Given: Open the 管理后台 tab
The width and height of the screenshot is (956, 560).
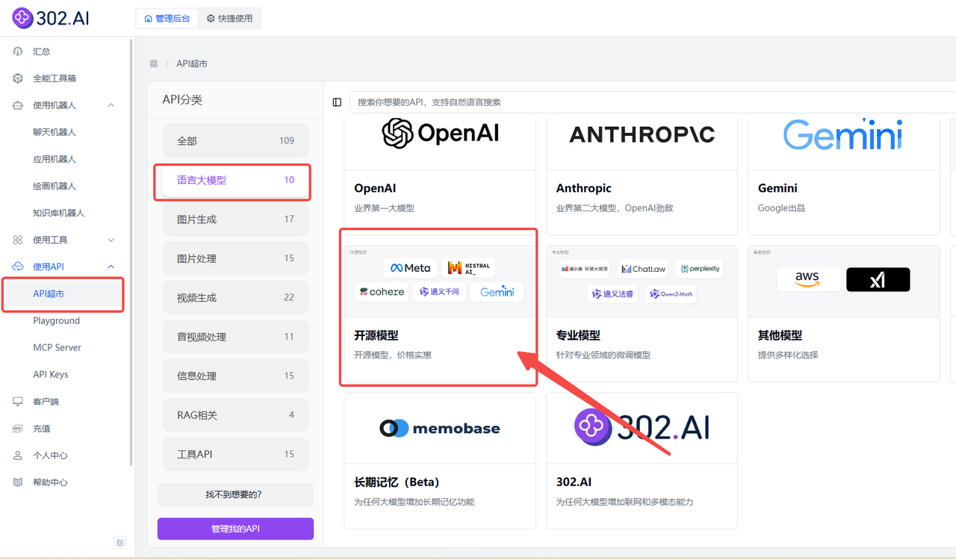Looking at the screenshot, I should 167,19.
